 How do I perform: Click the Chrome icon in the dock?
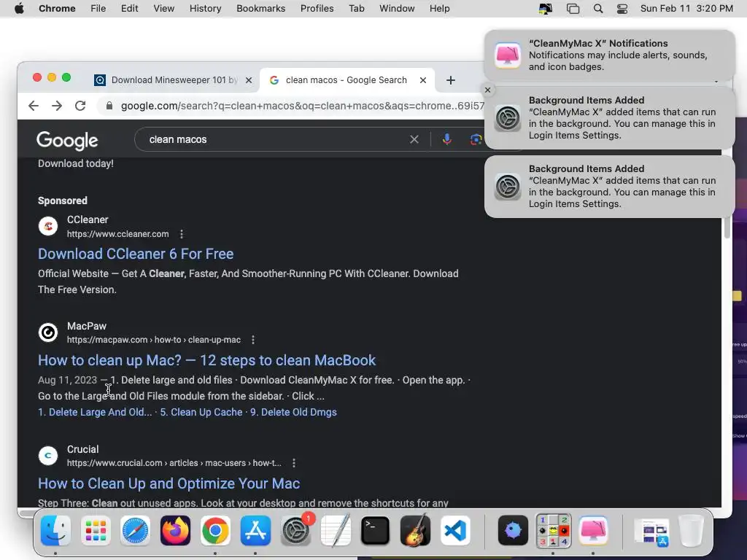click(x=215, y=531)
